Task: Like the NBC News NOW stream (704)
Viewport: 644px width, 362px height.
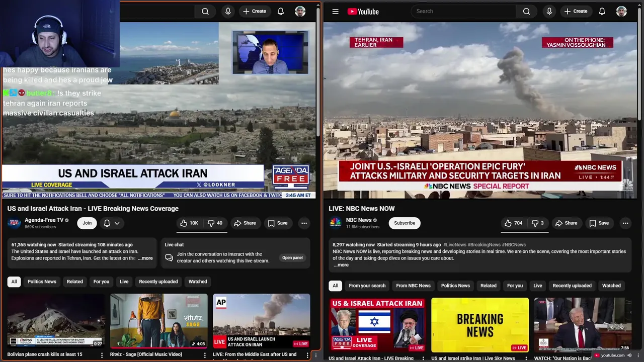Action: pos(513,223)
